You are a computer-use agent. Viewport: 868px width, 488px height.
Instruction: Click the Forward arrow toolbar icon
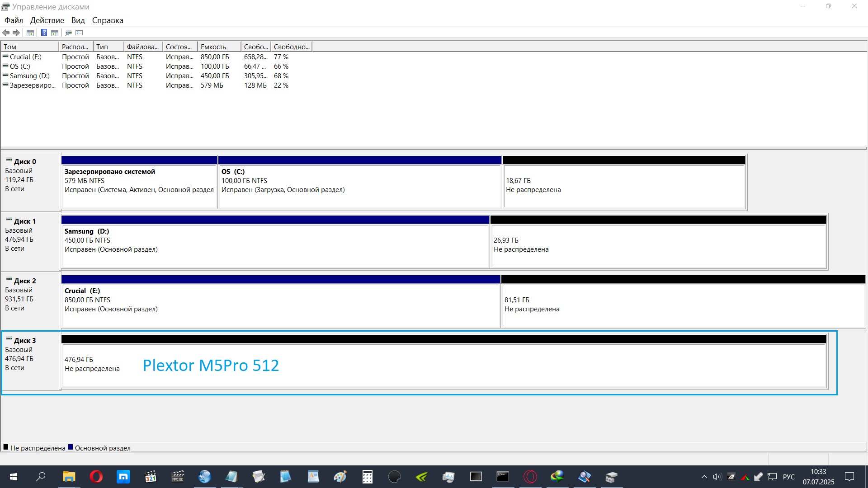16,33
